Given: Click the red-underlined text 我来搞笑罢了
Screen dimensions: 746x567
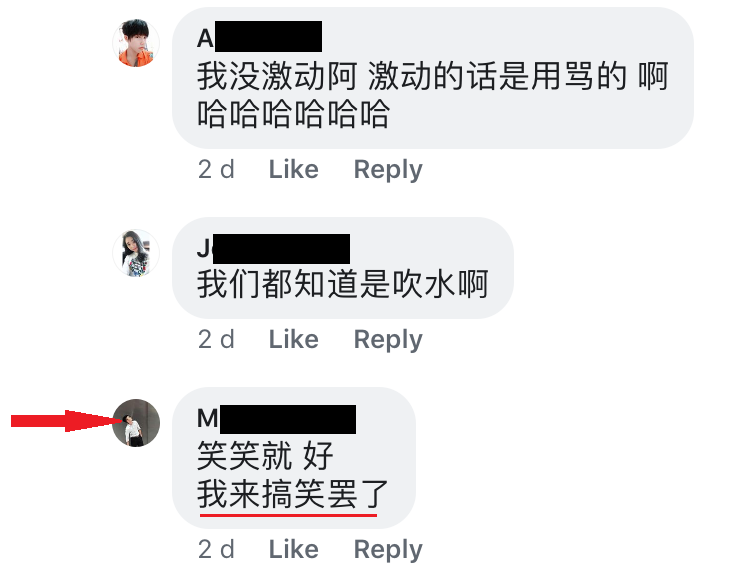Looking at the screenshot, I should pyautogui.click(x=293, y=494).
